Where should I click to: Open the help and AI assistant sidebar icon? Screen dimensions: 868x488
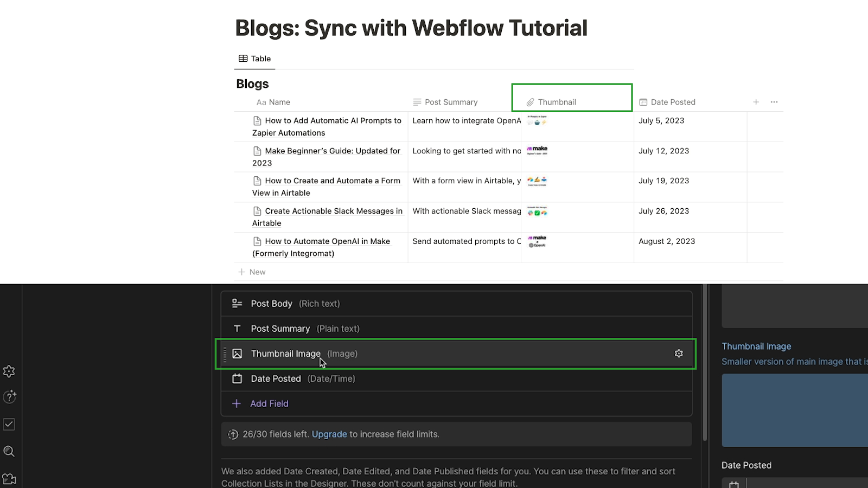pos(9,397)
